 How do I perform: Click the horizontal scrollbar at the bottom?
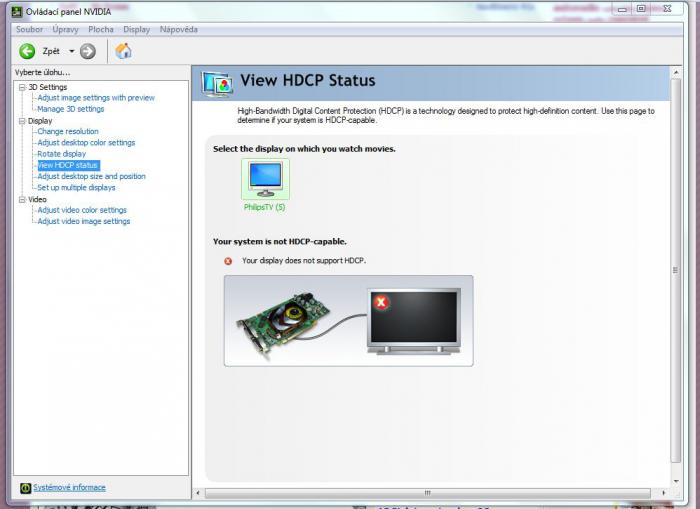click(x=428, y=493)
